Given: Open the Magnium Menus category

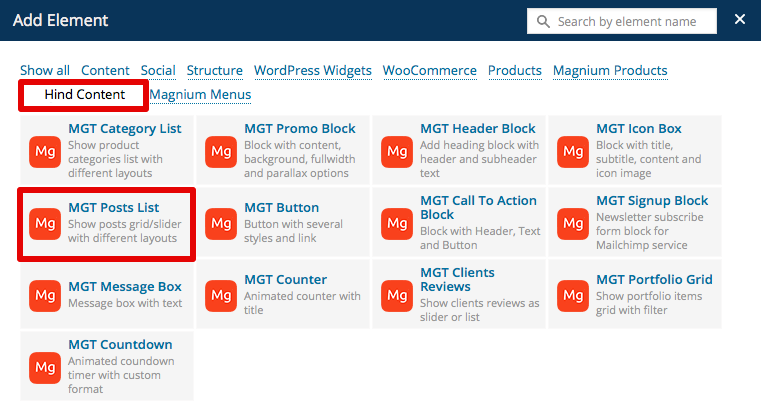Looking at the screenshot, I should pos(200,95).
